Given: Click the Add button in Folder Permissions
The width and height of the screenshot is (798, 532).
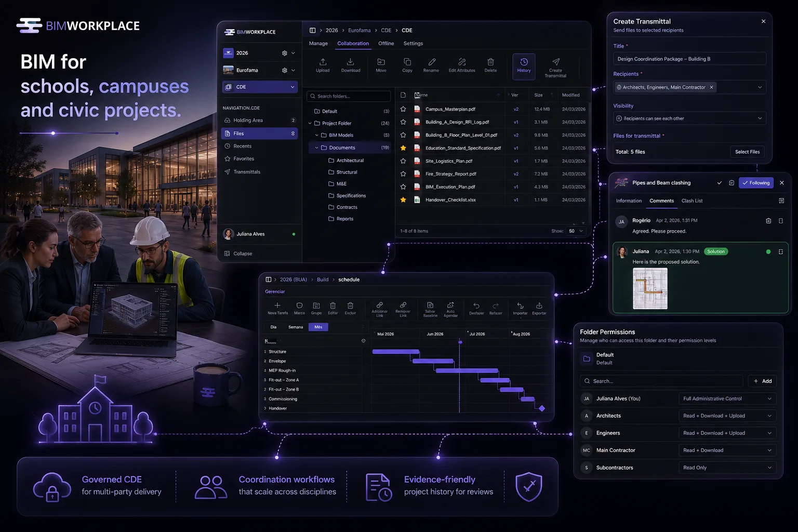Looking at the screenshot, I should click(x=762, y=381).
